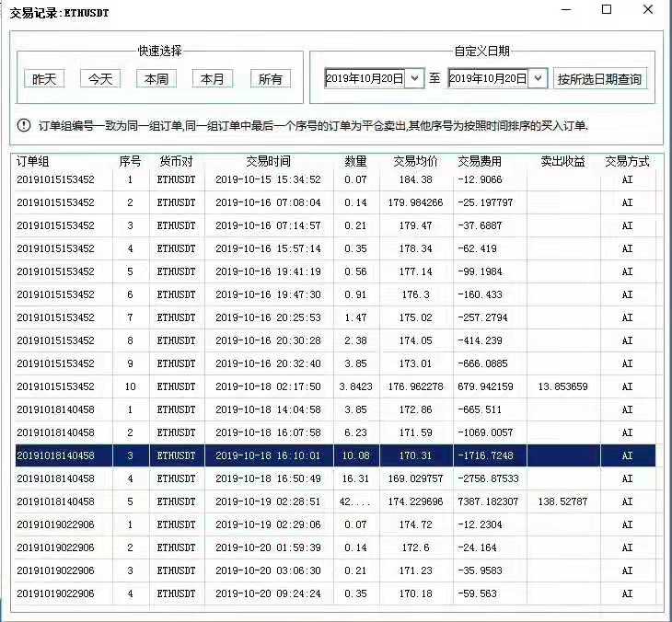Sort by 交易时间 column header
Viewport: 672px width, 622px height.
268,162
